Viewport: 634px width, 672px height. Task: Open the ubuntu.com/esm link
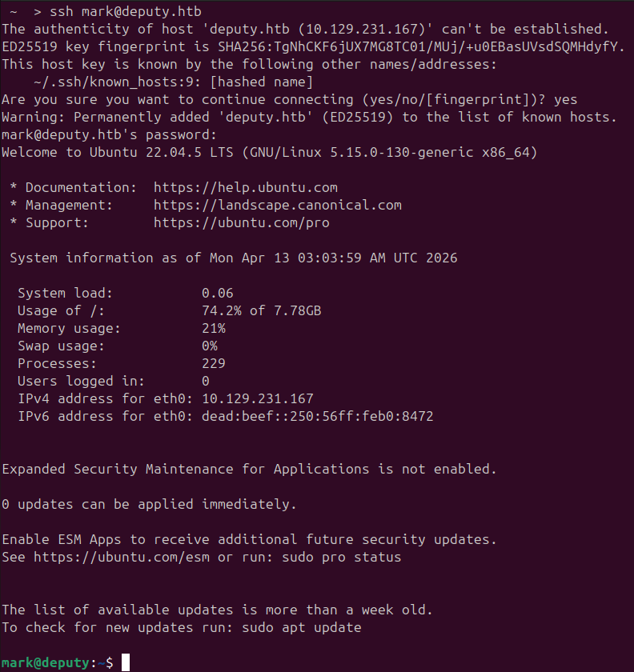pos(122,557)
